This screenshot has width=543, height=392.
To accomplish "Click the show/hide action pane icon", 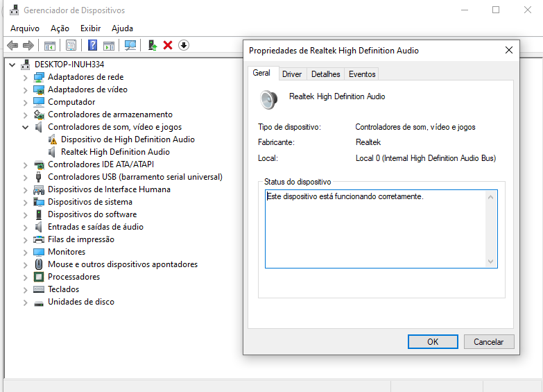I will coord(109,45).
